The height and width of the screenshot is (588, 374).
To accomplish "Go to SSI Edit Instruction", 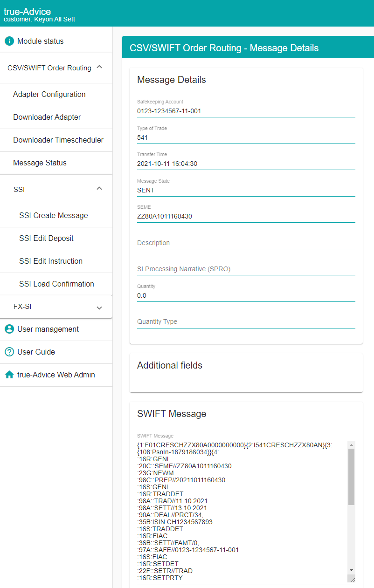I will click(x=51, y=261).
